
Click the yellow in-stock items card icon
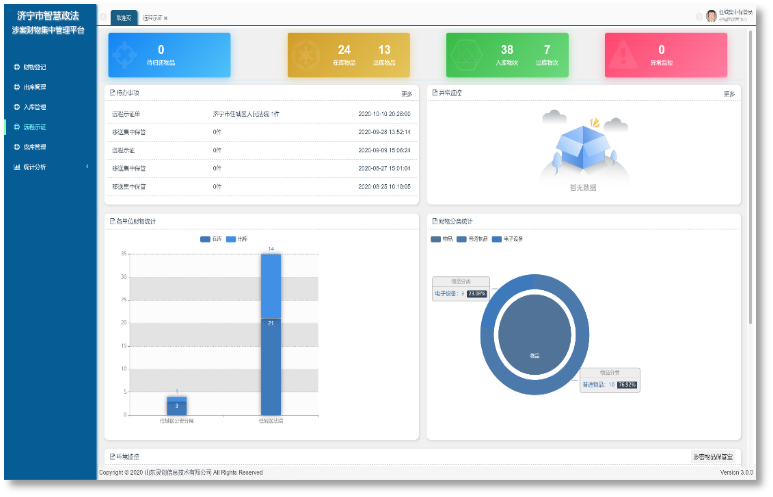[x=305, y=55]
